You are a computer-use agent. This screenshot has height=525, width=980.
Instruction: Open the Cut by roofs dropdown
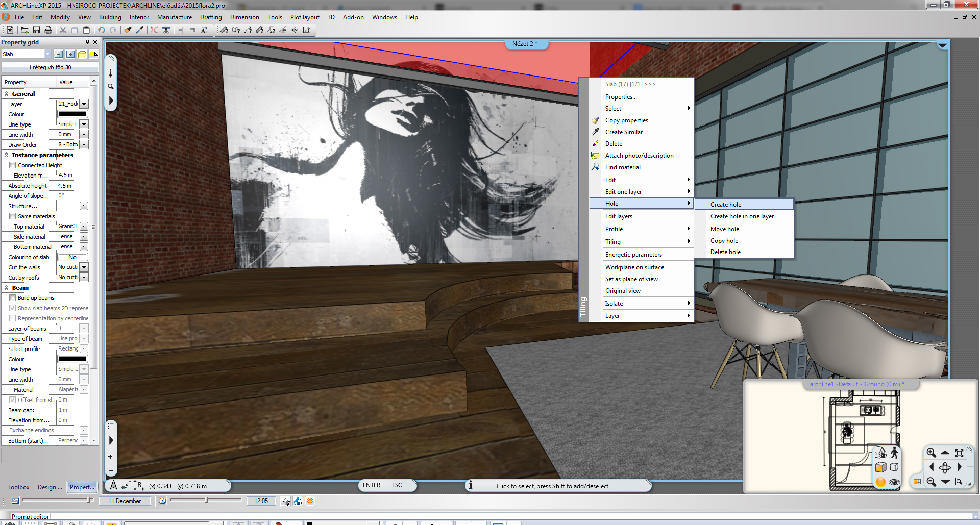pos(84,278)
